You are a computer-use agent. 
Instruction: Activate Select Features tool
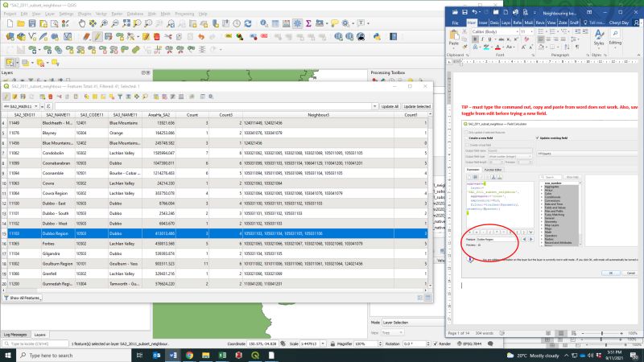coord(10,63)
